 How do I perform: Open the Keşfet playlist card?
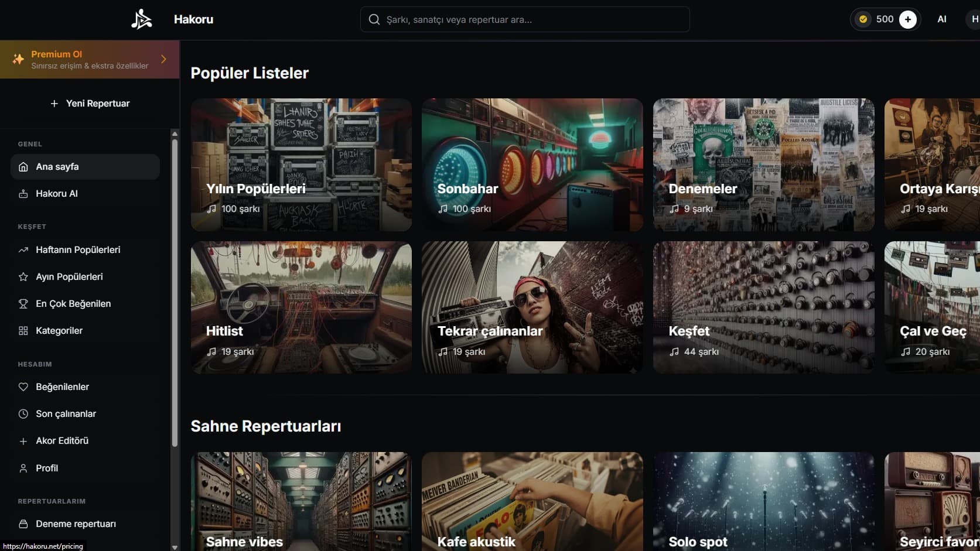coord(764,307)
